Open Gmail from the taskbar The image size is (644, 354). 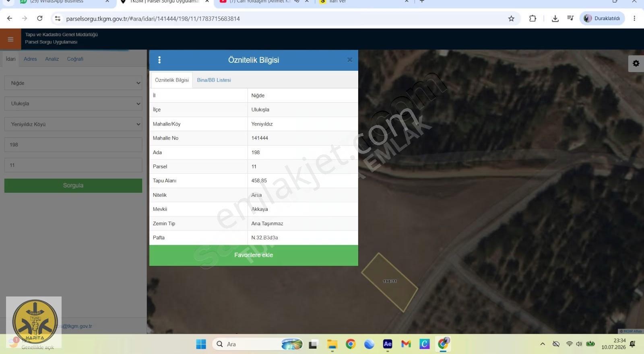click(406, 344)
